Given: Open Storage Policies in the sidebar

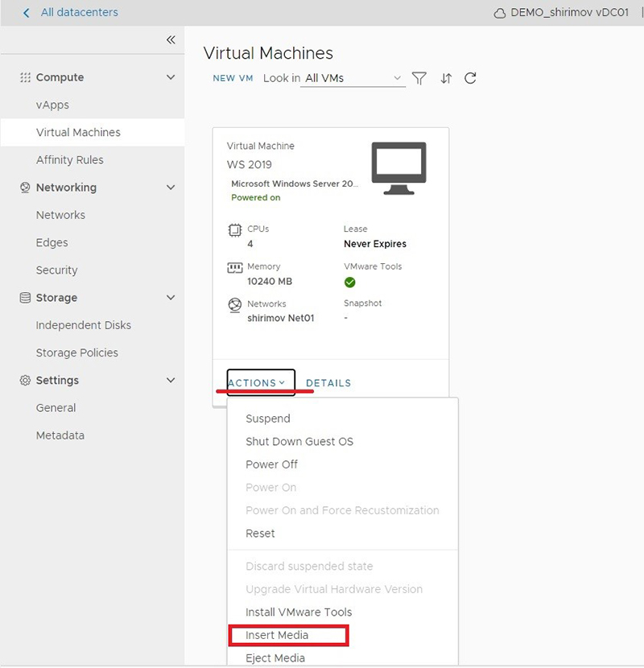Looking at the screenshot, I should pyautogui.click(x=77, y=353).
